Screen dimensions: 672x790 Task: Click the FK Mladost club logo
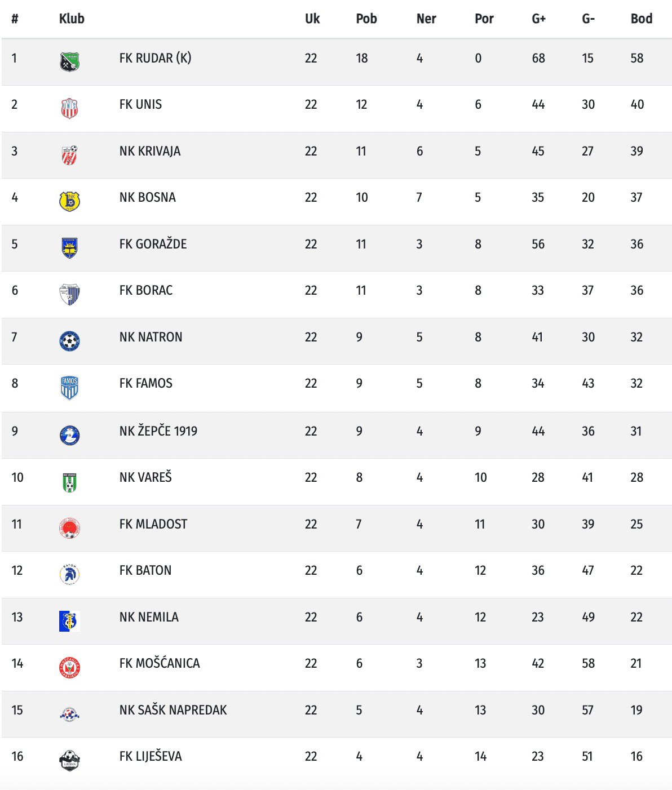69,528
